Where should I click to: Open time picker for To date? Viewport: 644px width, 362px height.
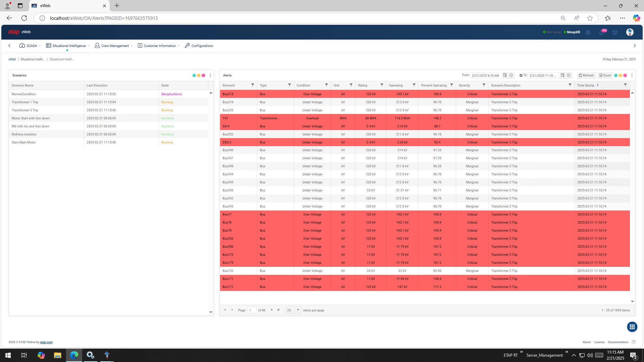pos(569,75)
